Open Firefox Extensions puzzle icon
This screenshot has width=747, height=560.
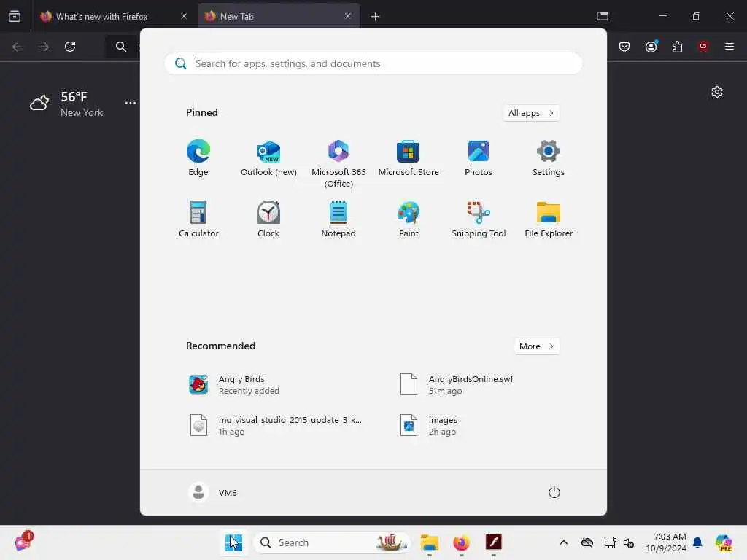pos(677,46)
